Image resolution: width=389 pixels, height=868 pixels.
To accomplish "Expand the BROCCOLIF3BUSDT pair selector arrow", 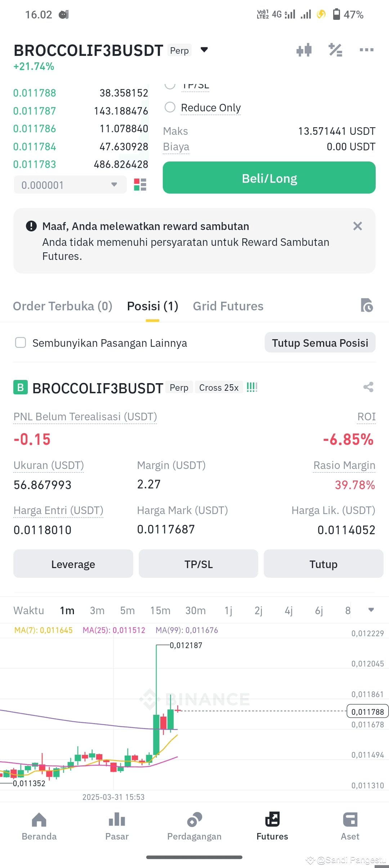I will coord(204,50).
